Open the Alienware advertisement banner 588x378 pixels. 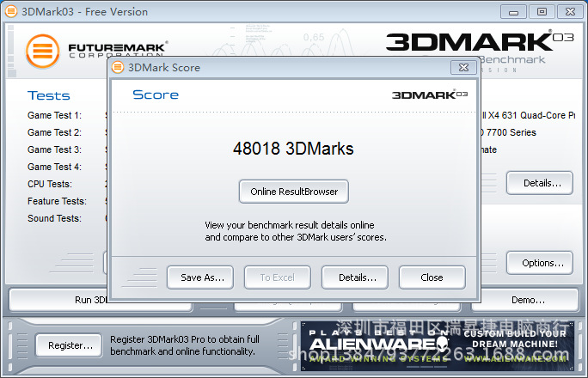coord(438,346)
